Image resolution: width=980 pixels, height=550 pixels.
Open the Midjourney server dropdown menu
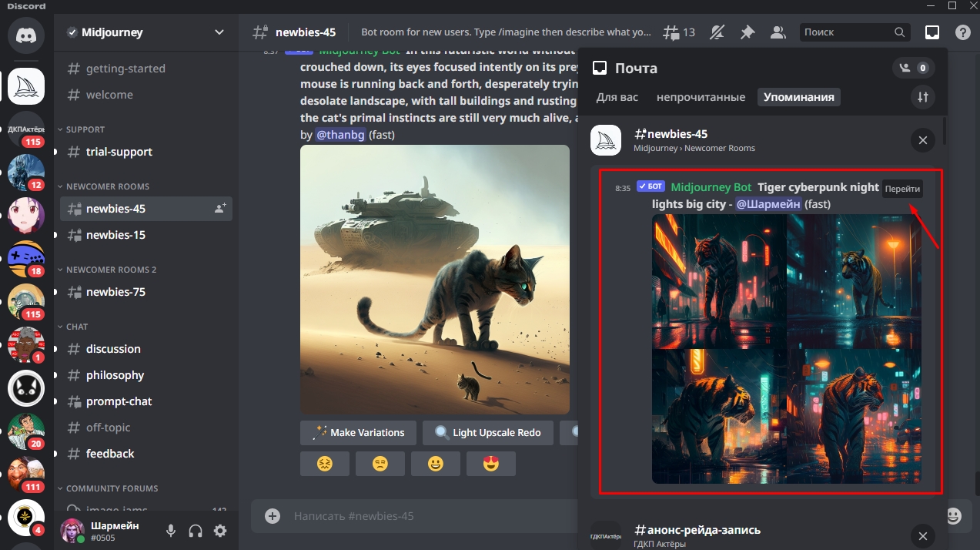tap(145, 32)
